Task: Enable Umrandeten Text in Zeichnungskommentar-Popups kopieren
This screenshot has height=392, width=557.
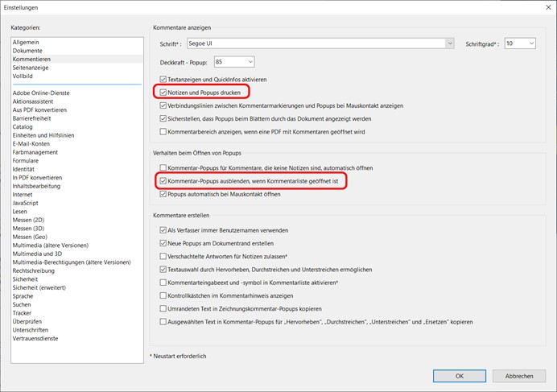Action: point(163,309)
